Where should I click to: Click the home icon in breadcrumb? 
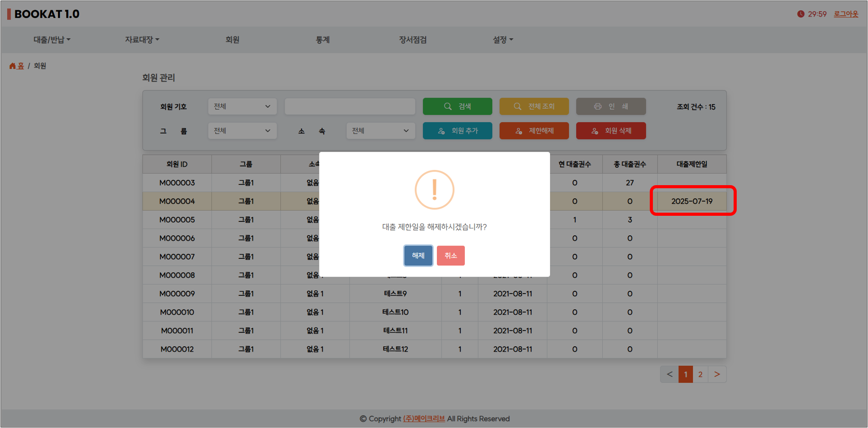pos(12,66)
